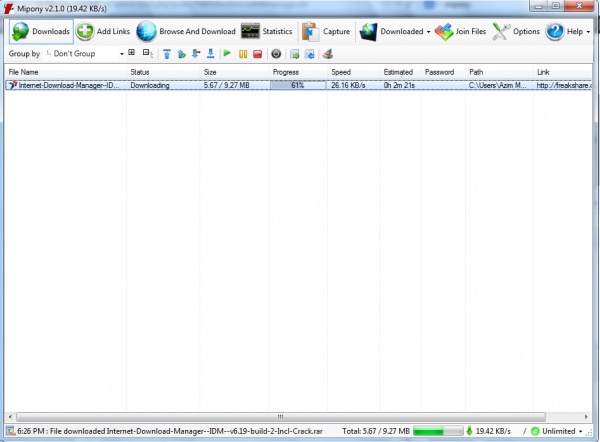Move download to bottom of queue
The height and width of the screenshot is (442, 600).
[210, 54]
